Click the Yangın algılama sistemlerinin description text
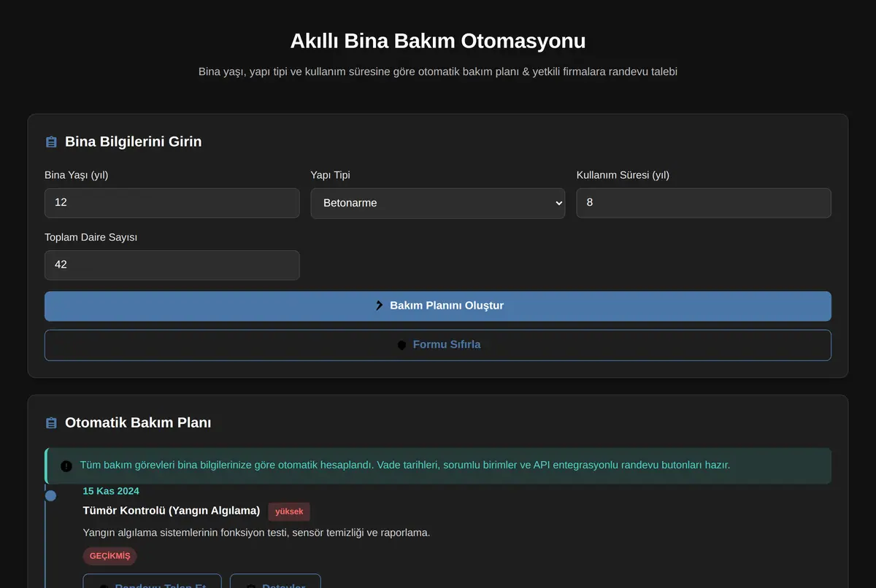876x588 pixels. (x=257, y=533)
